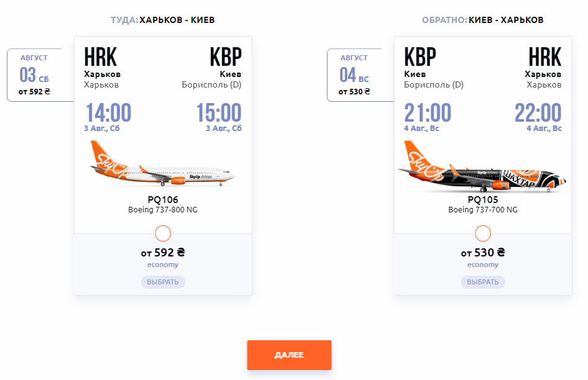
Task: Click the 21:00 return departure time
Action: click(x=427, y=112)
